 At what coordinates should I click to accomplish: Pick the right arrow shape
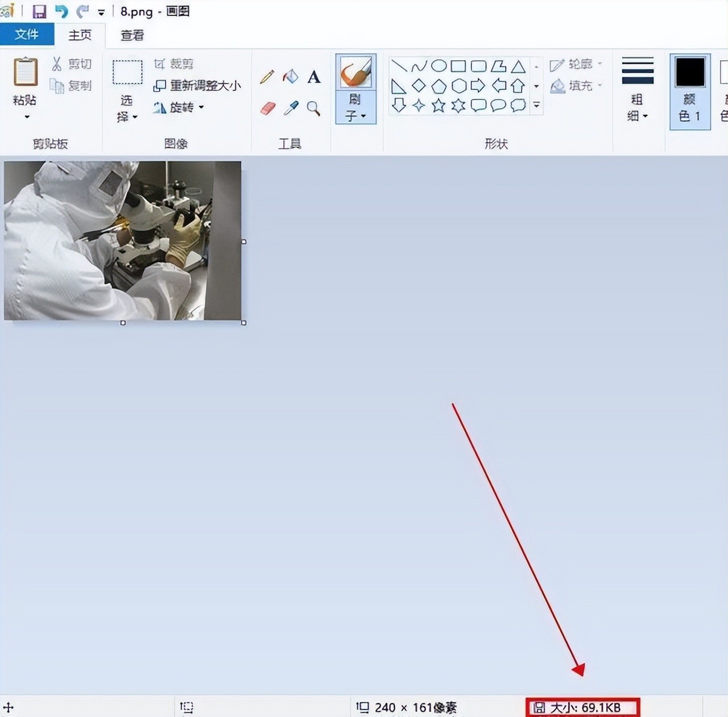tap(478, 86)
